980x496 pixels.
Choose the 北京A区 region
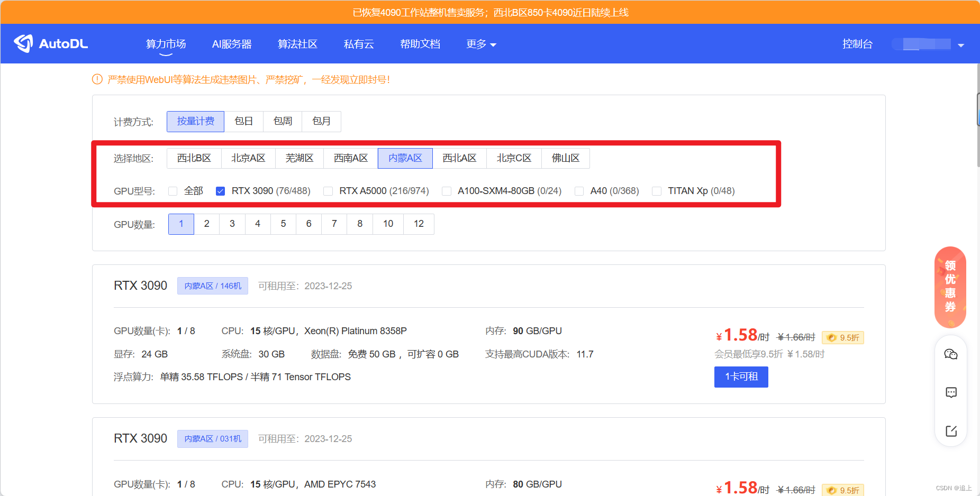pyautogui.click(x=248, y=158)
